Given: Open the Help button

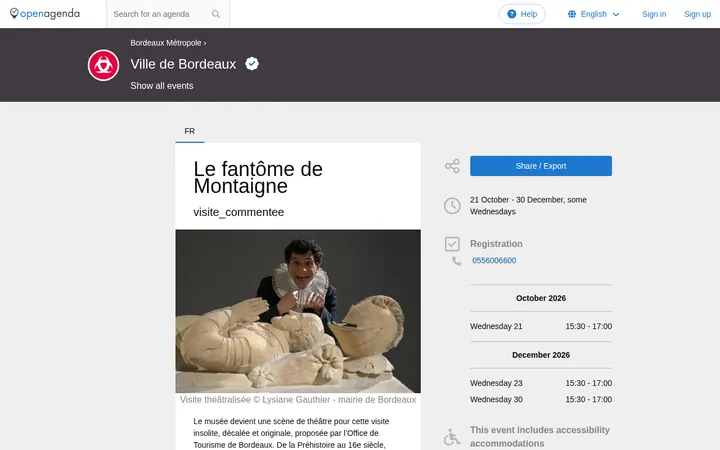Looking at the screenshot, I should (522, 14).
